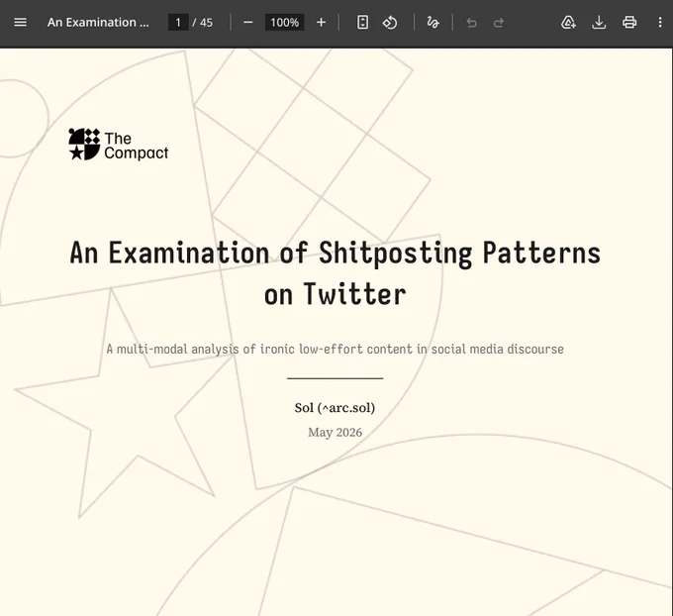Click the total page count '/ 45'
Viewport: 673px width, 616px height.
point(203,23)
